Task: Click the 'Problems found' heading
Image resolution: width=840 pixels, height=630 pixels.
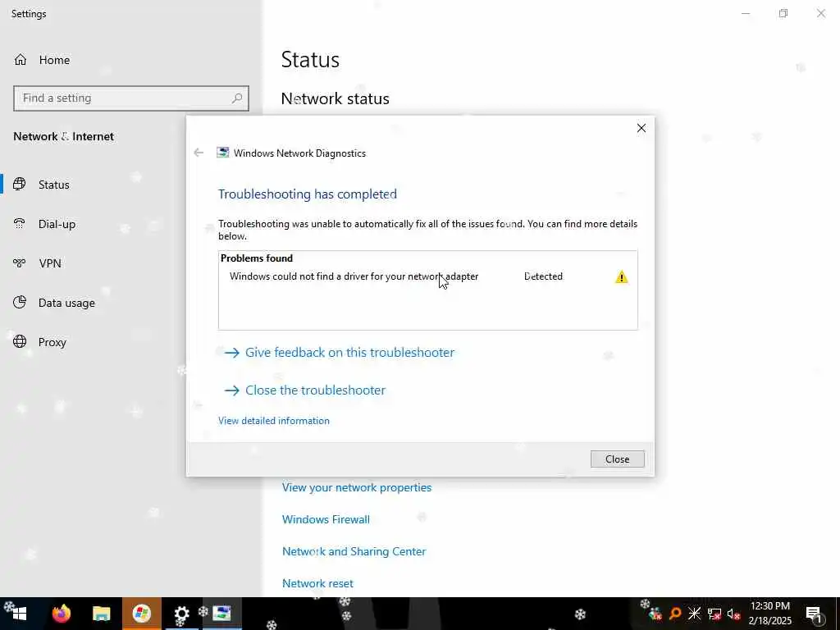Action: pyautogui.click(x=257, y=258)
